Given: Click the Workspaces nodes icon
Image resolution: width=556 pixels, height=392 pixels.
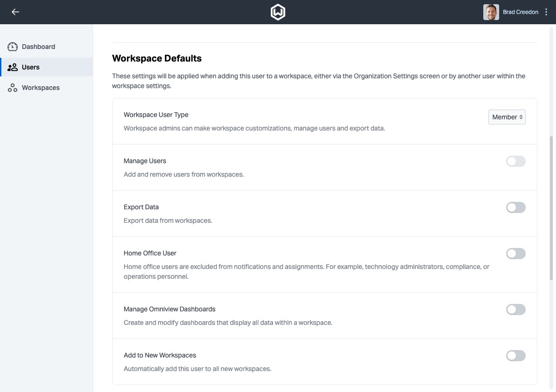Looking at the screenshot, I should coord(13,88).
